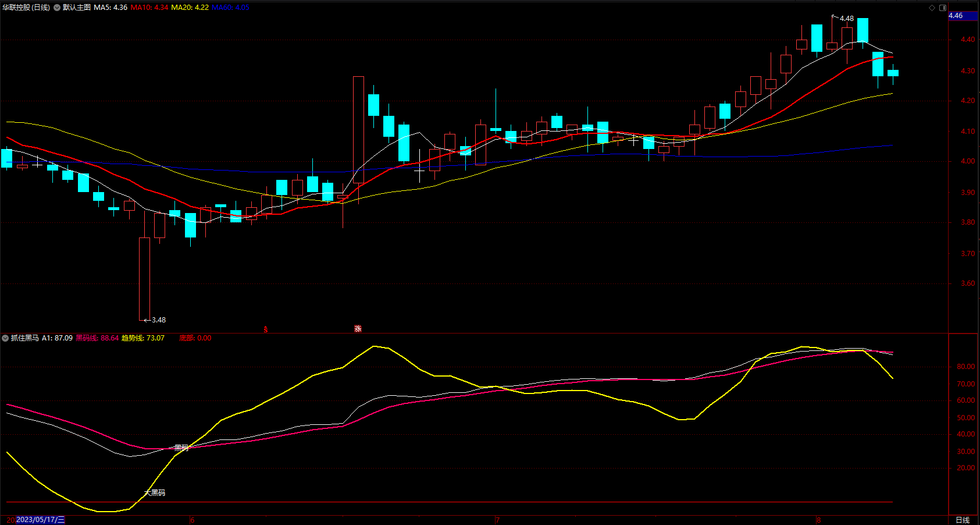Open the 抓住黑马 sub-indicator dropdown
This screenshot has height=525, width=980.
pyautogui.click(x=5, y=338)
